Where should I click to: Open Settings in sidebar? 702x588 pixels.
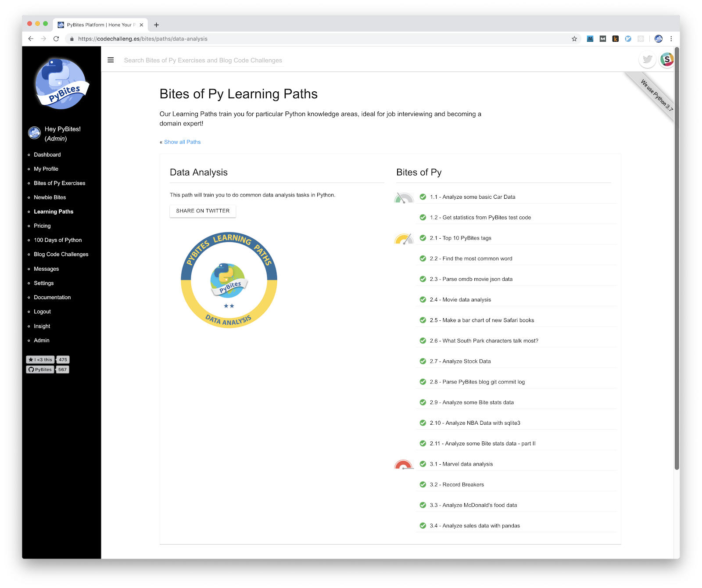[44, 283]
